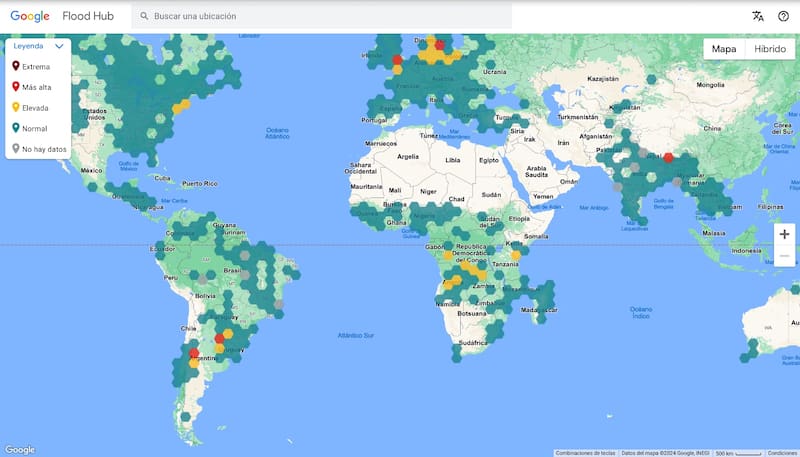Click the Extrema dark red pin icon
This screenshot has width=800, height=457.
(x=15, y=67)
